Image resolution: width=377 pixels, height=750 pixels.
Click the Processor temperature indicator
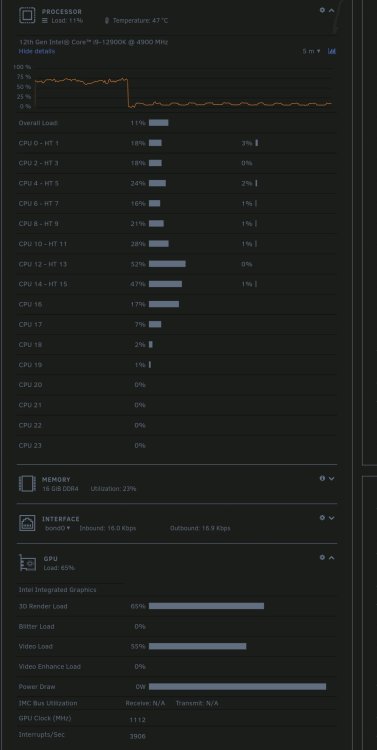click(x=136, y=21)
